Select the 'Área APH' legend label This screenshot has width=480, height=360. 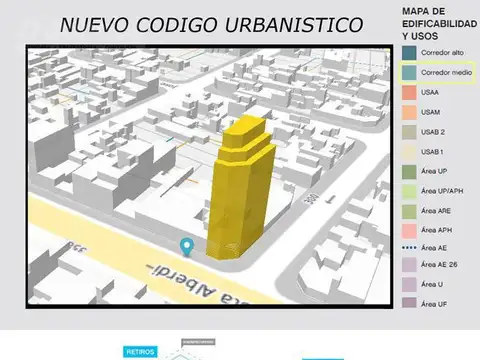436,230
